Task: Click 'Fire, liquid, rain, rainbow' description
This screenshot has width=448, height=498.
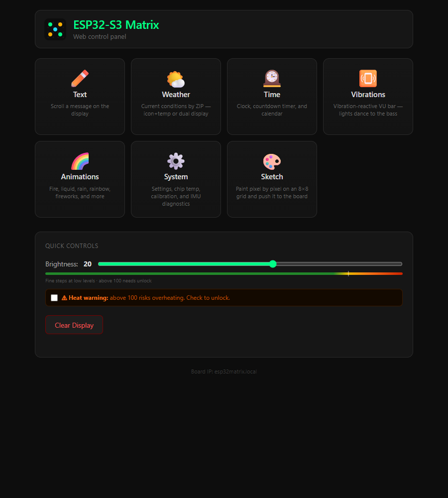Action: click(80, 192)
